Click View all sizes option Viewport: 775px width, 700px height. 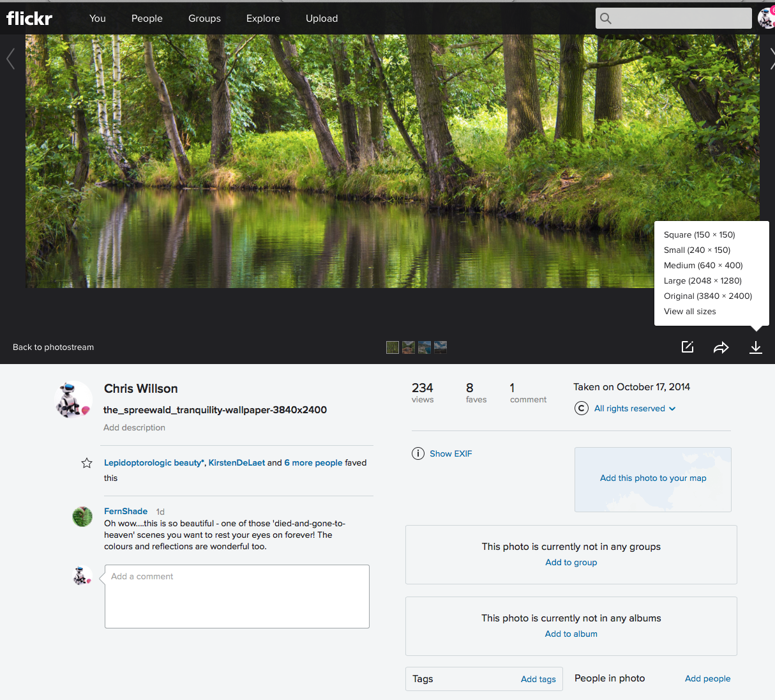click(689, 311)
